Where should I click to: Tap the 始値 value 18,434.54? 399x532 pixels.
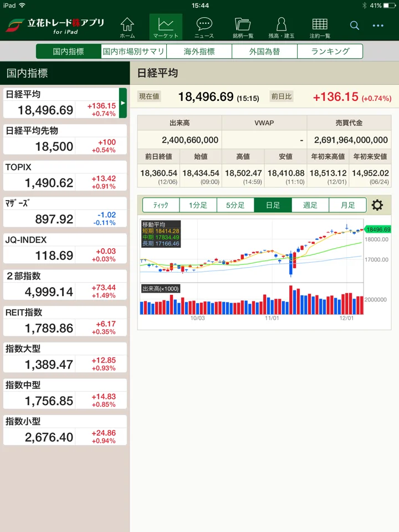pos(201,173)
